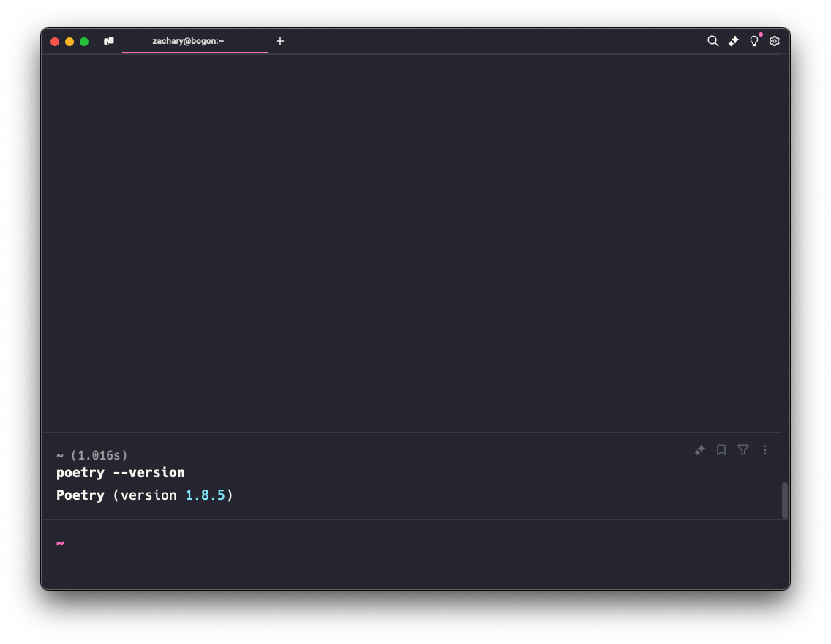Screen dimensions: 831x644
Task: Open settings gear icon
Action: coord(775,41)
